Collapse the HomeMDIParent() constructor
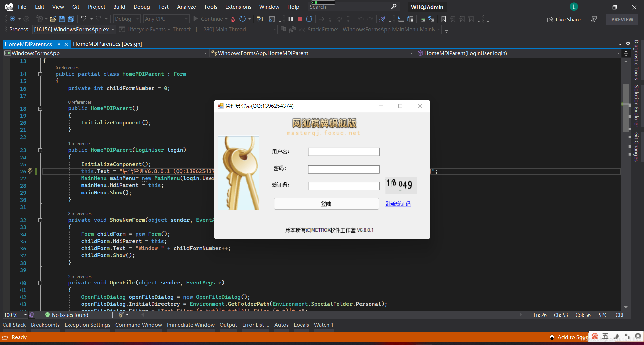Screen dimensions: 644x345 (x=40, y=109)
